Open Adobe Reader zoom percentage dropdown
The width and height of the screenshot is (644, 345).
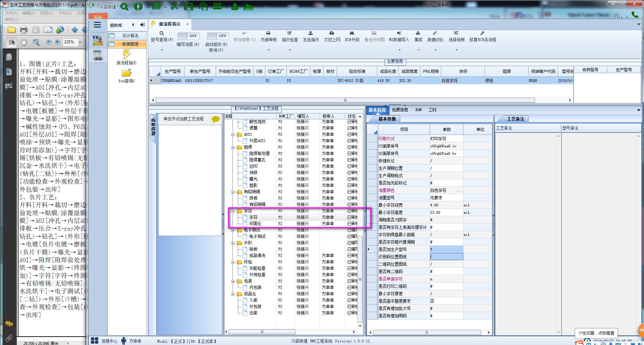point(80,42)
